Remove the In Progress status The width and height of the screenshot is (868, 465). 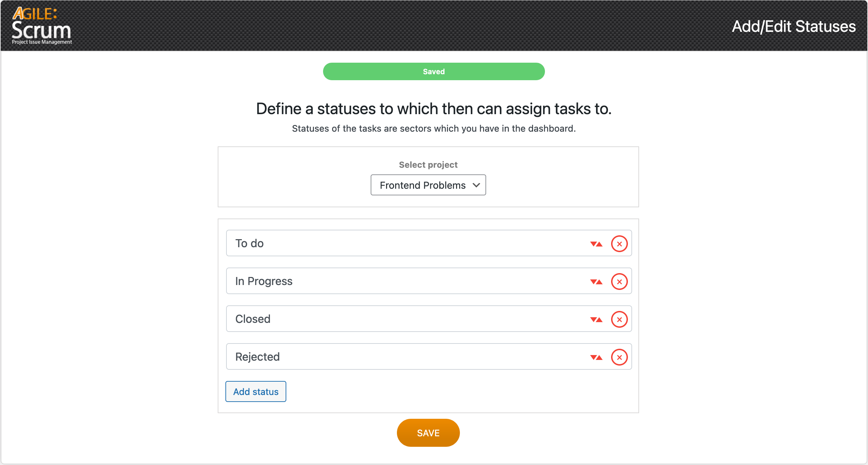coord(619,282)
